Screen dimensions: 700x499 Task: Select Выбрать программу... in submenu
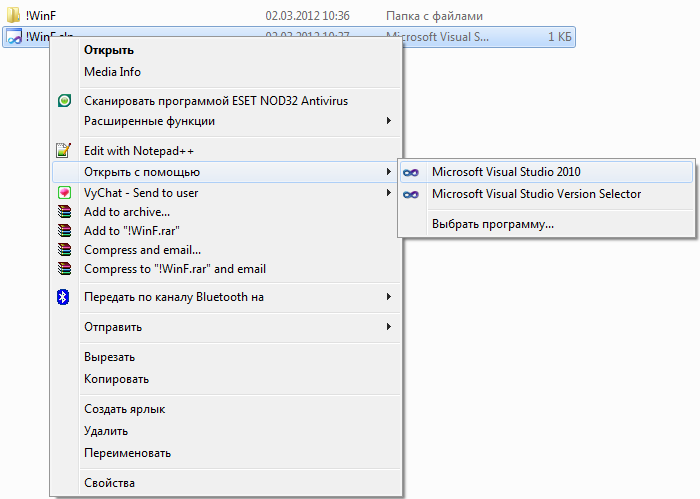546,224
